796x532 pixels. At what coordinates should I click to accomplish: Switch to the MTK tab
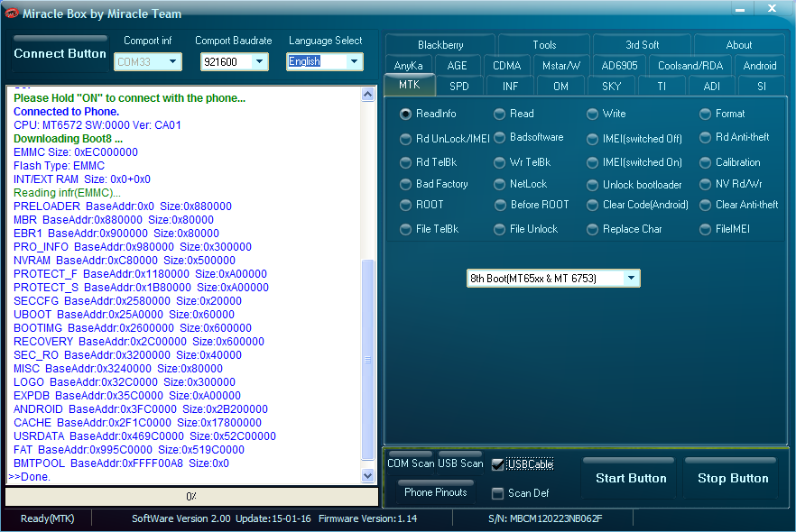(x=409, y=85)
